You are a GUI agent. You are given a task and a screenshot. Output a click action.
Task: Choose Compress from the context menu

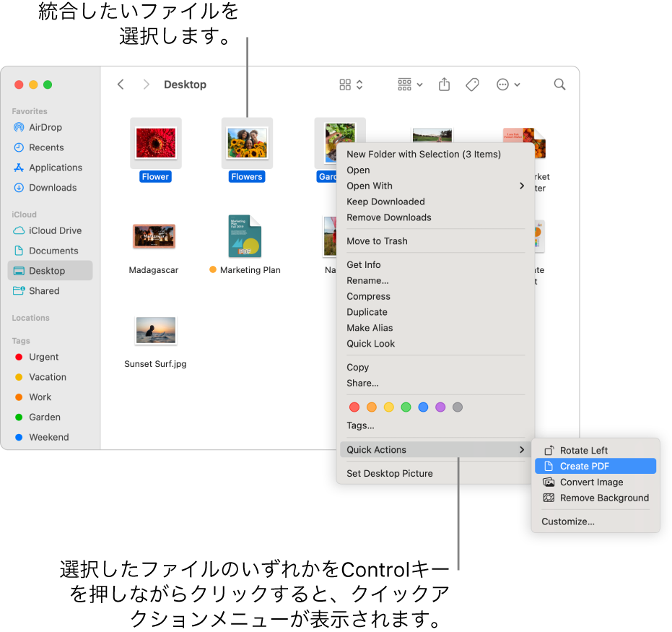(435, 296)
